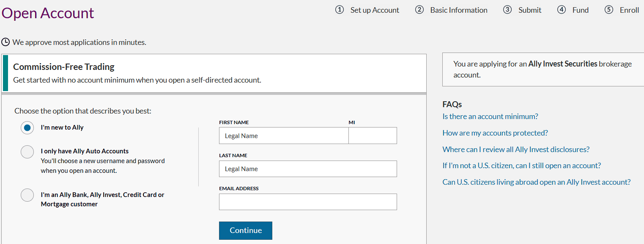Click the "Set up Account" step label
The image size is (644, 244).
coord(375,10)
